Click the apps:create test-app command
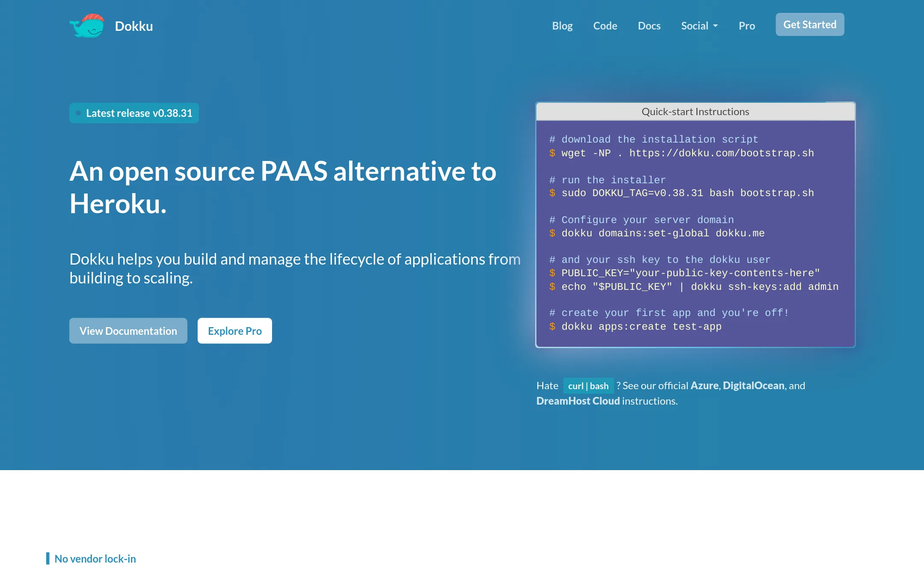 pos(635,327)
